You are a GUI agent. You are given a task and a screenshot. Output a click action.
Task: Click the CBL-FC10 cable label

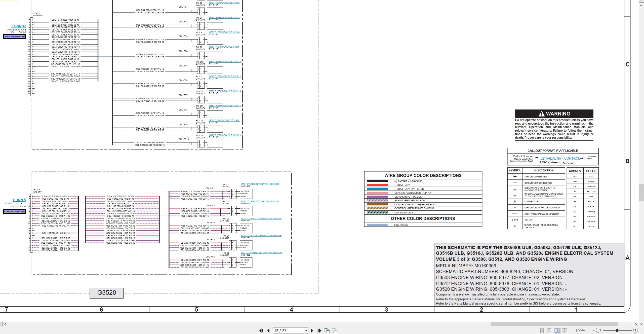pyautogui.click(x=184, y=139)
